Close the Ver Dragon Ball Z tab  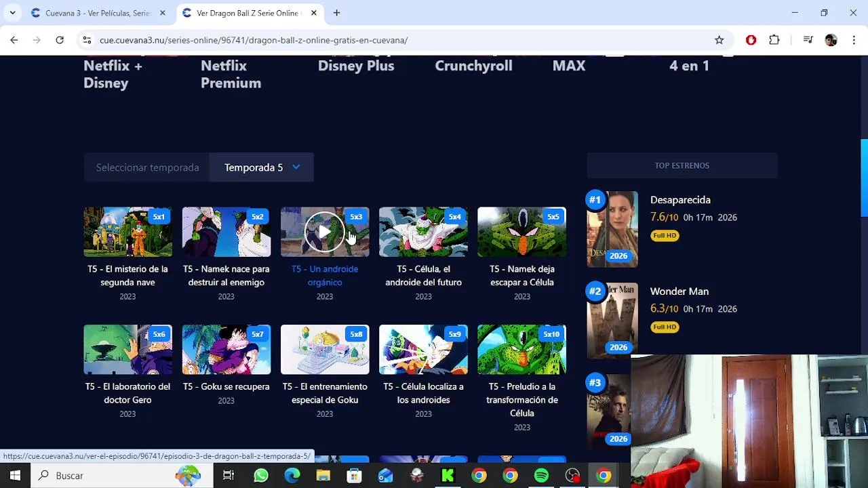314,13
